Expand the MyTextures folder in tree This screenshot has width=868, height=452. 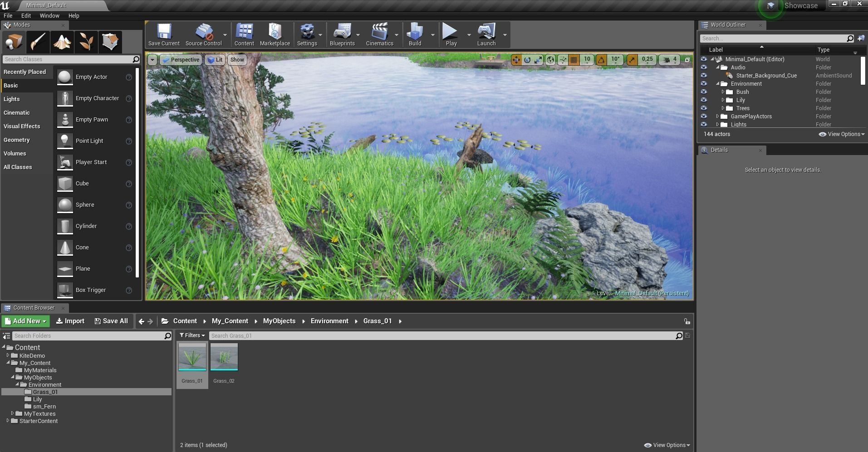tap(12, 413)
